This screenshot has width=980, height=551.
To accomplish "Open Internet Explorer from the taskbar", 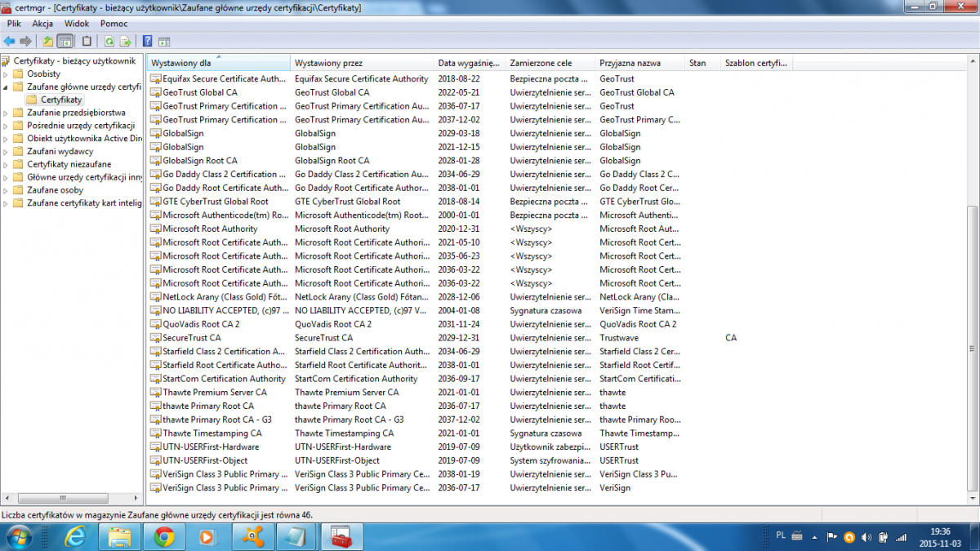I will [76, 536].
